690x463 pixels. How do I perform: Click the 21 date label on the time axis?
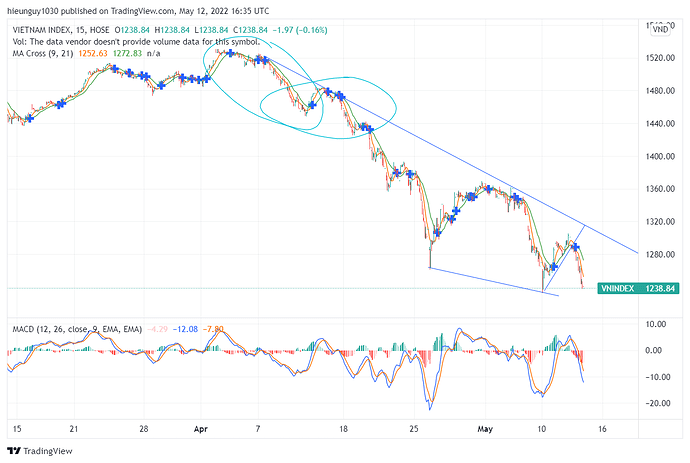click(74, 429)
